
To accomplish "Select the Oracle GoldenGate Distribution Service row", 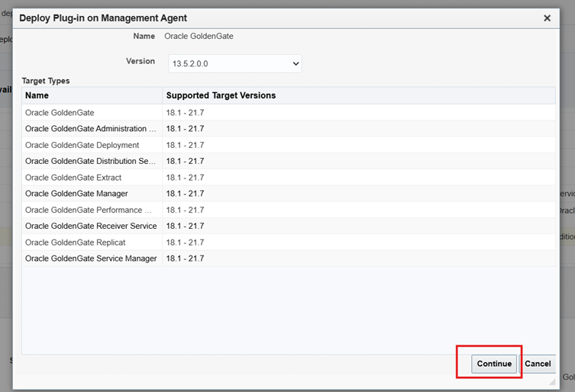I will [90, 162].
